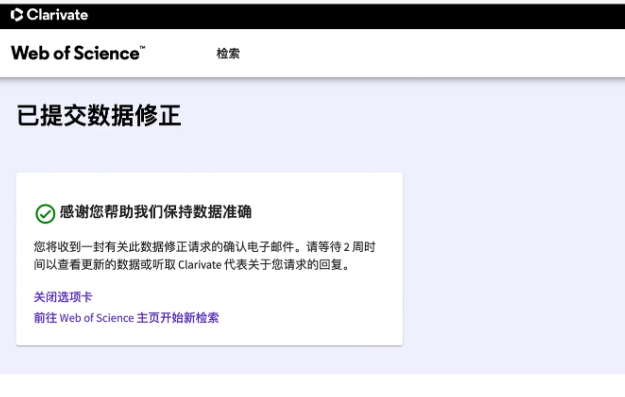
Task: Click the trademark symbol beside Web of Science
Action: tap(142, 47)
